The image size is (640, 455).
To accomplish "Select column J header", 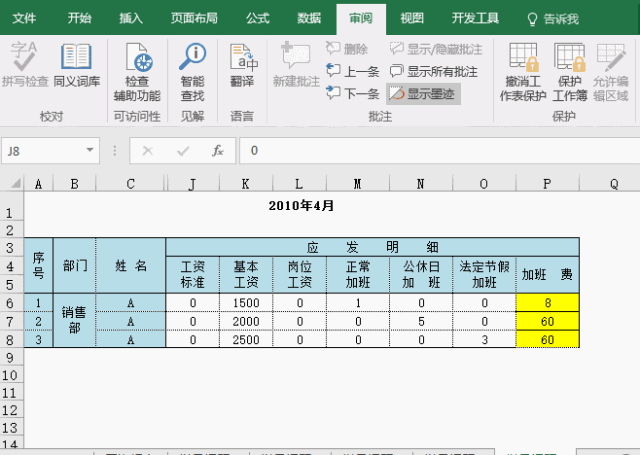I will [193, 184].
